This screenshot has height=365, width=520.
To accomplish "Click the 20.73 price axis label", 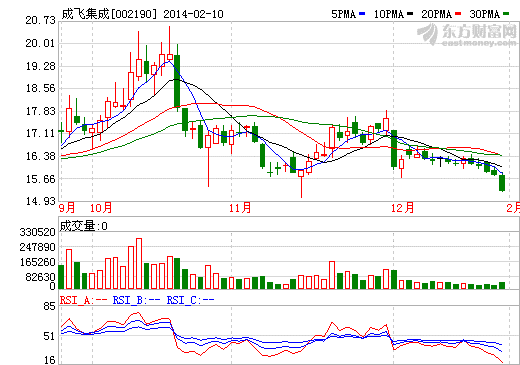I will coord(40,20).
